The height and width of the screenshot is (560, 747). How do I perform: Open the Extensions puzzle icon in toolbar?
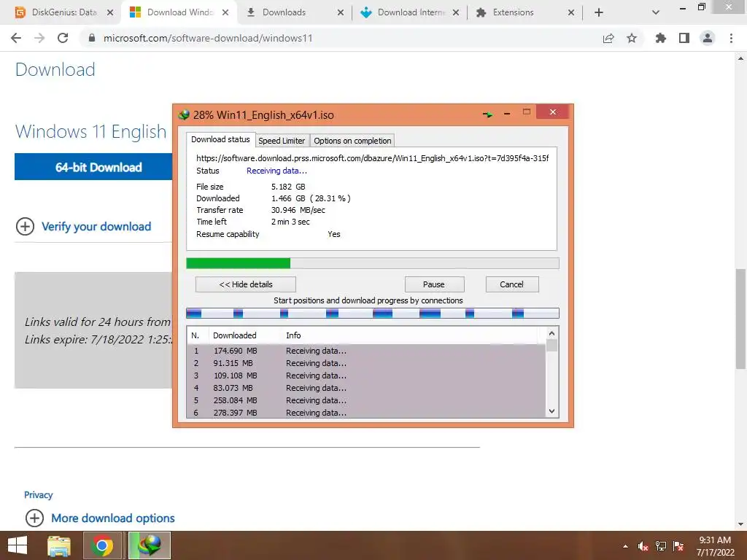pos(660,38)
